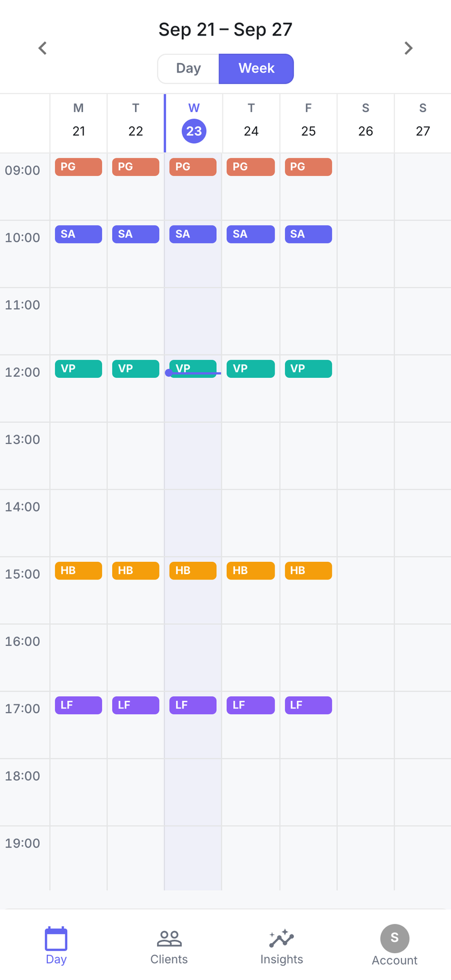Screen dimensions: 451x980
Task: Open PG appointment on Wednesday 23
Action: point(193,167)
